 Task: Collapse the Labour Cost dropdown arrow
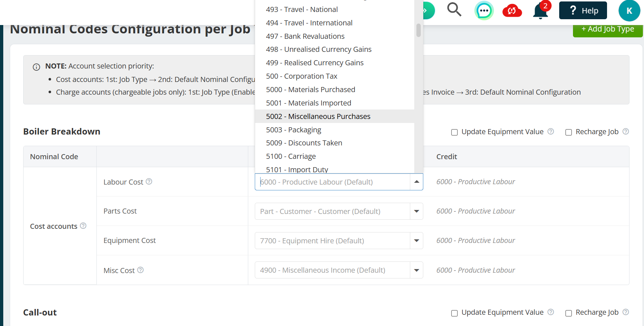click(x=416, y=182)
